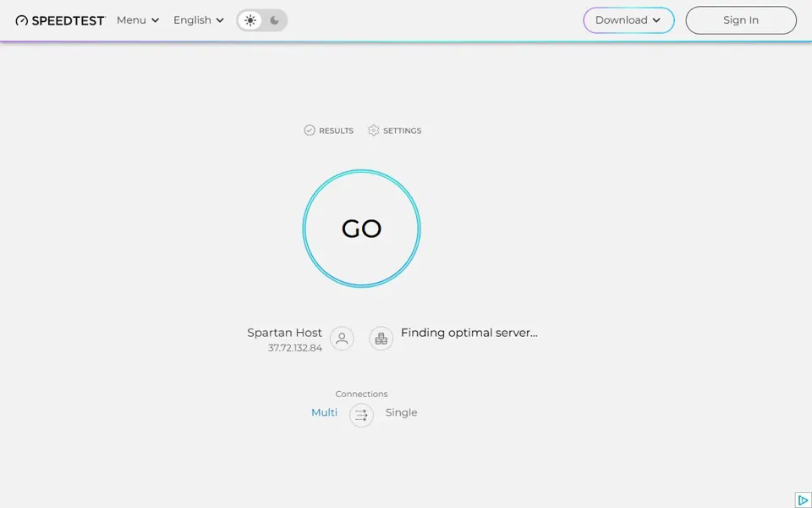Screen dimensions: 812x508
Task: Open Results link
Action: pyautogui.click(x=329, y=130)
